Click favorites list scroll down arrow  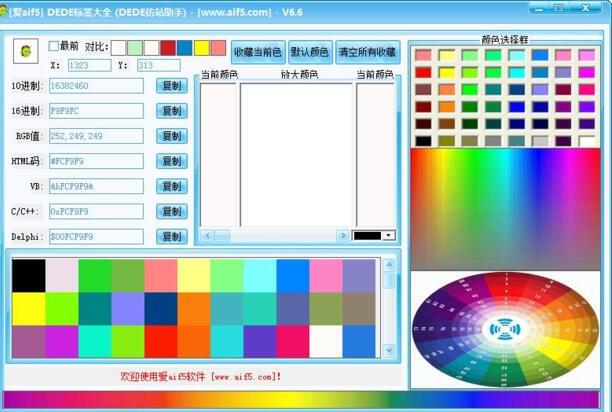pos(389,350)
